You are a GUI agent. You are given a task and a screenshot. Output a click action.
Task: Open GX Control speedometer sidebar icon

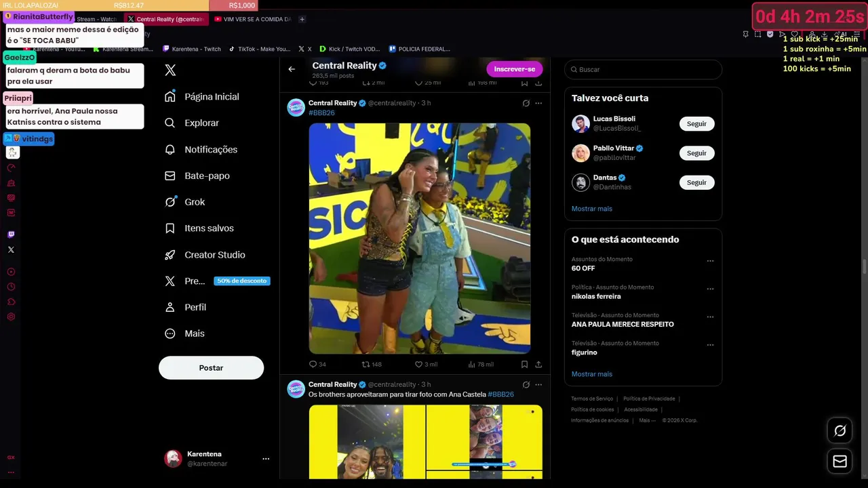tap(11, 167)
